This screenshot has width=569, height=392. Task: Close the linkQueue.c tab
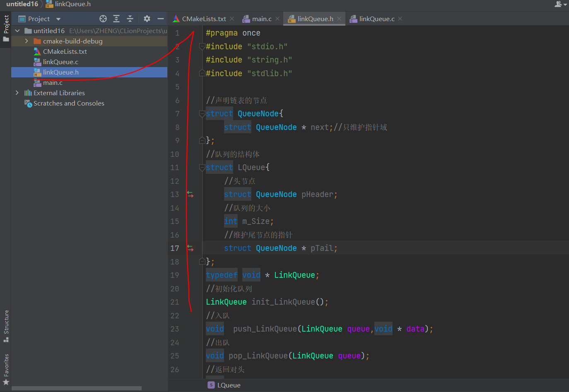coord(400,19)
